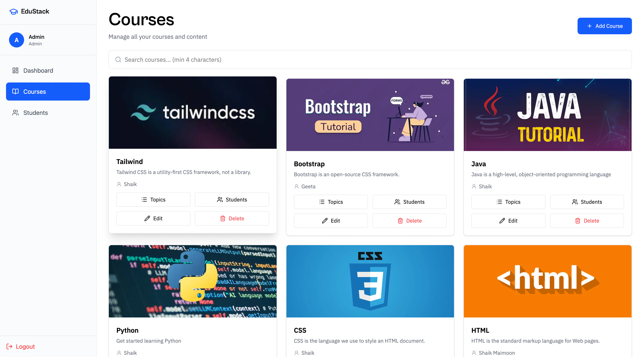Delete the Tailwind course
The image size is (644, 357).
(232, 218)
